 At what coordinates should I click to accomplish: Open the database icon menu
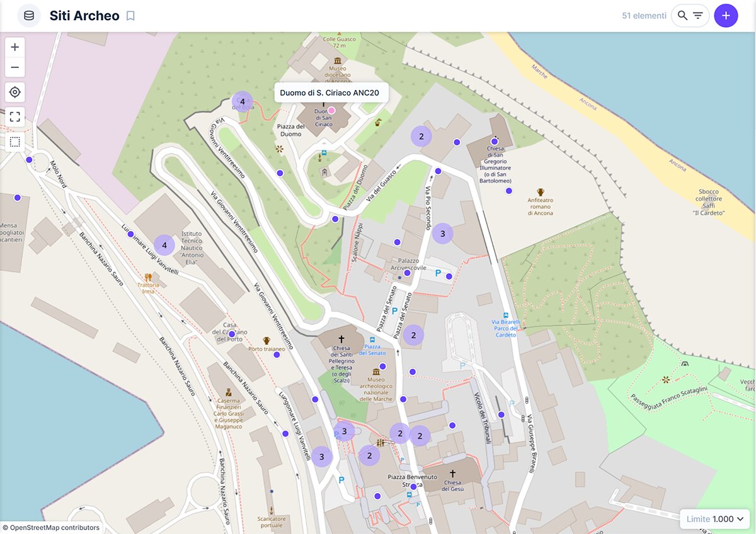click(x=29, y=16)
